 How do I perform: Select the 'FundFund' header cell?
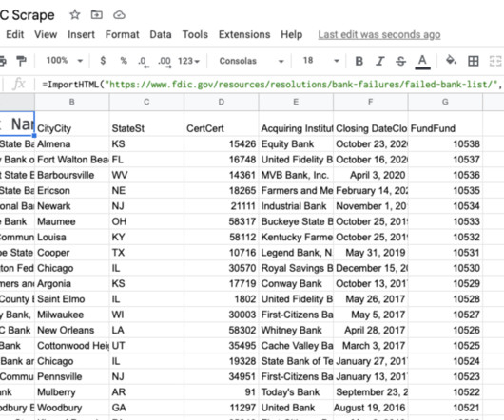click(445, 124)
